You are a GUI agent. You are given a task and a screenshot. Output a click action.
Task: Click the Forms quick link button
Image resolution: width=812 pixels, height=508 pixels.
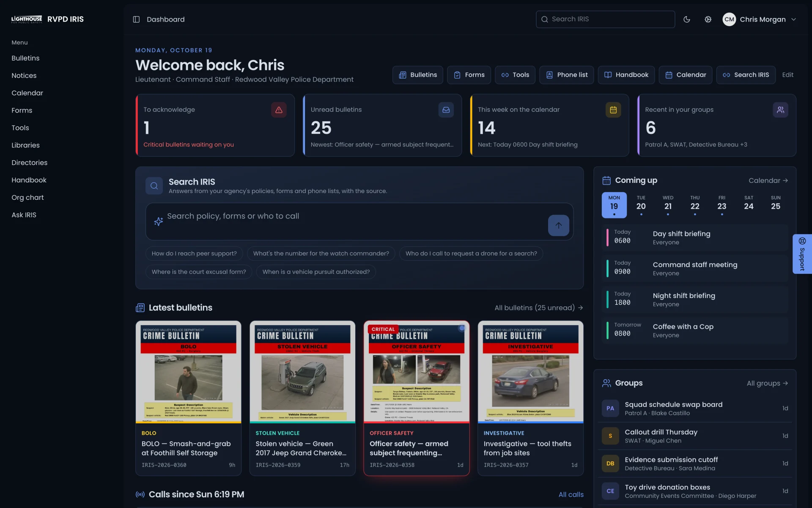(469, 75)
